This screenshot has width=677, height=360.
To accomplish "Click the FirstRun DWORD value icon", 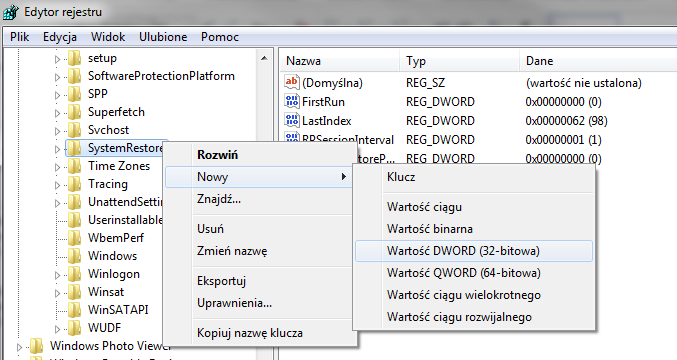I will [x=292, y=101].
